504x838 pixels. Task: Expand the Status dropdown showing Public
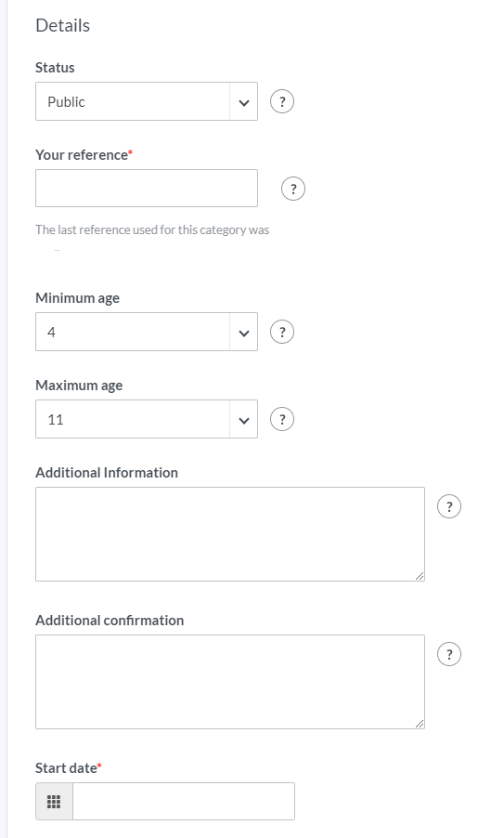coord(147,101)
